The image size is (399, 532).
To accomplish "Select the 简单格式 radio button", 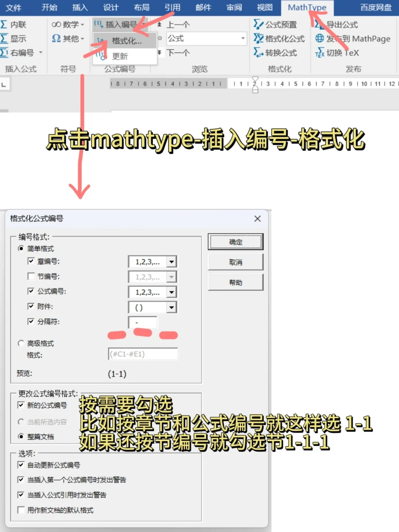I will click(x=21, y=248).
